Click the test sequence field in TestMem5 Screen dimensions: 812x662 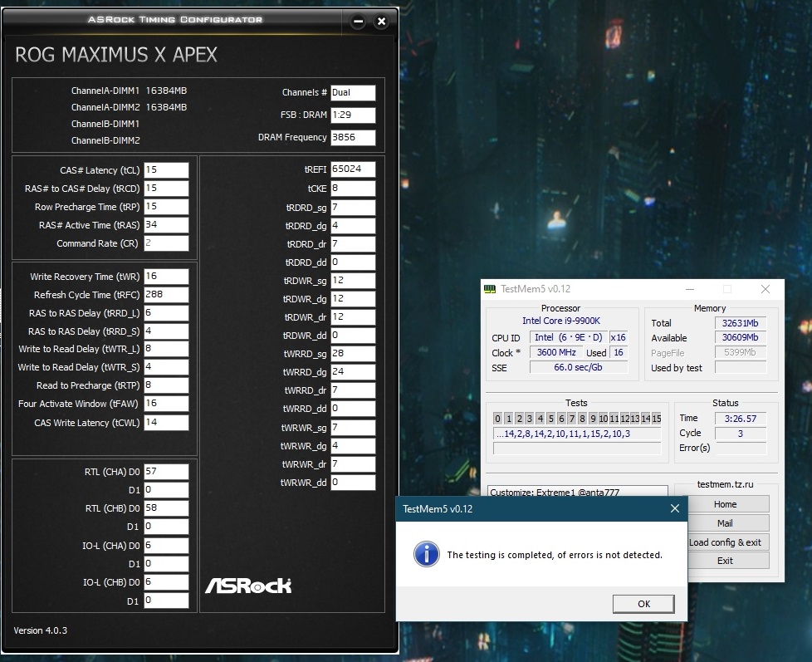pos(577,434)
